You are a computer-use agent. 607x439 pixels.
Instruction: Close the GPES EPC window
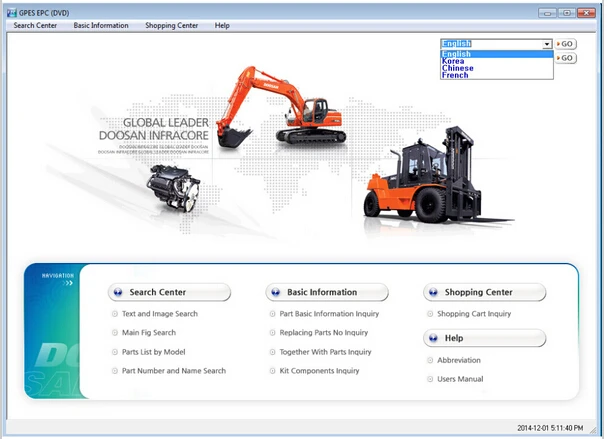pos(586,13)
